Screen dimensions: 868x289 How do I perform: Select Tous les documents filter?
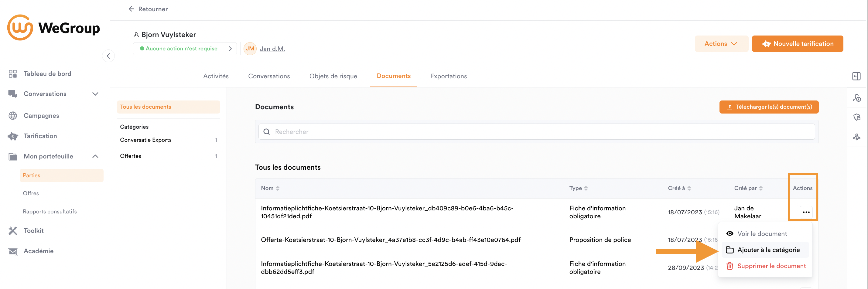169,107
